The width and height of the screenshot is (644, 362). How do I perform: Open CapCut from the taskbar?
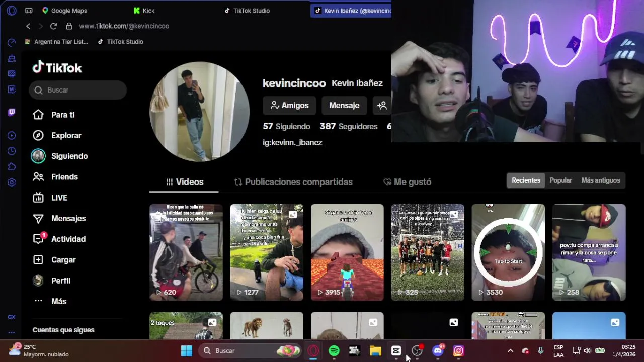pyautogui.click(x=396, y=351)
